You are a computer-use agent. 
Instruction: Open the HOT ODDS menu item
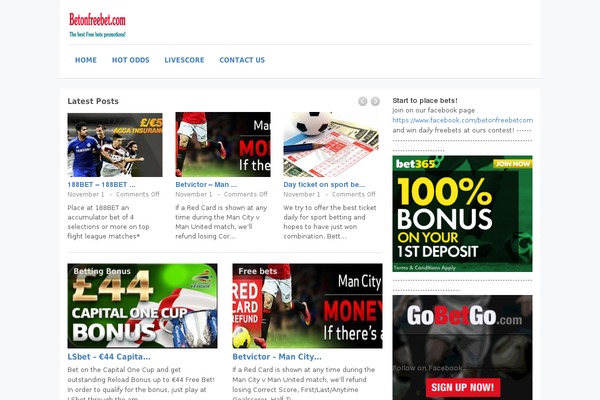coord(130,60)
